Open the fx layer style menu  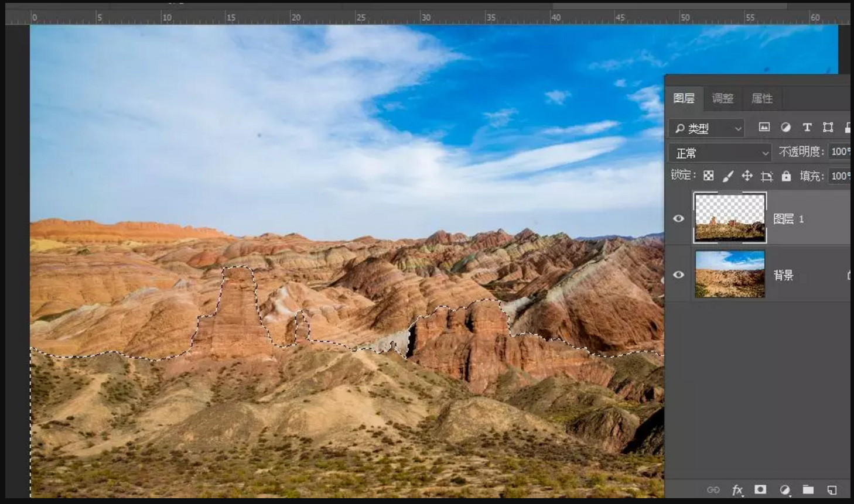[x=737, y=490]
